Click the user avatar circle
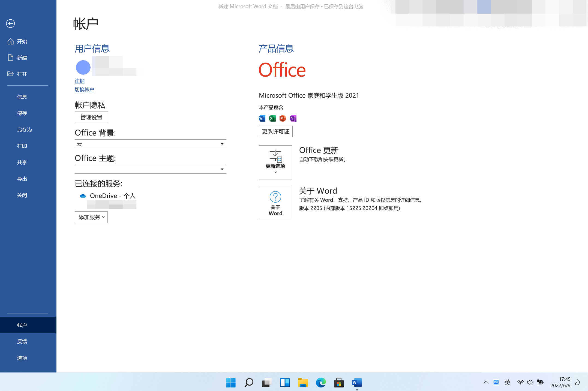 [83, 67]
